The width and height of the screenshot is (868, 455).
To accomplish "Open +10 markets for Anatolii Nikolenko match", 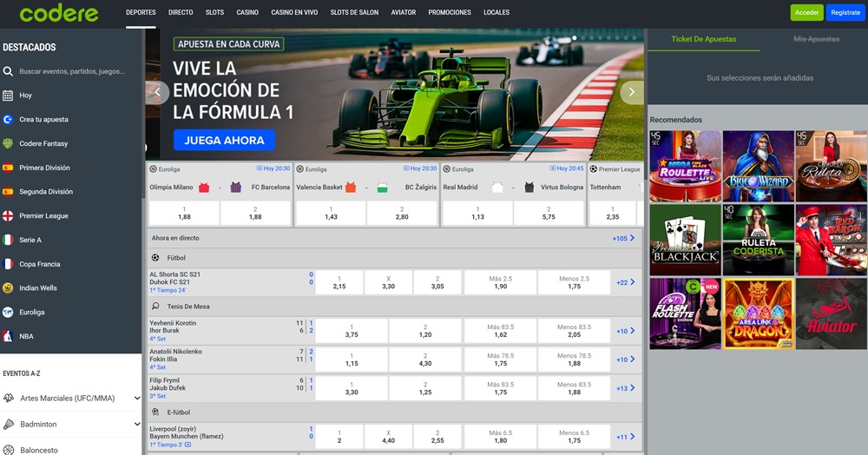I will [x=626, y=359].
